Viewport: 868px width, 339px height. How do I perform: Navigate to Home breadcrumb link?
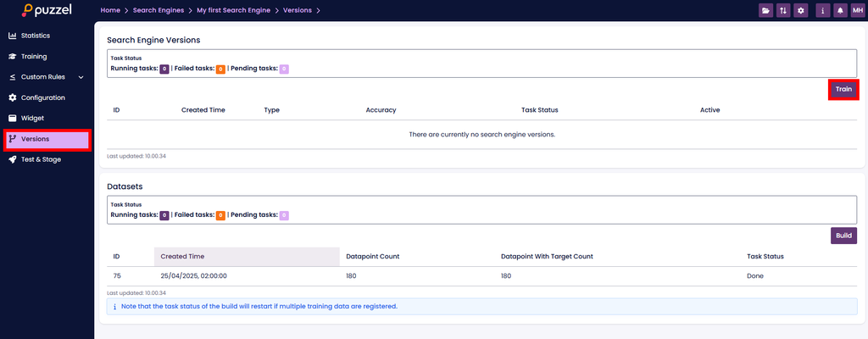110,10
